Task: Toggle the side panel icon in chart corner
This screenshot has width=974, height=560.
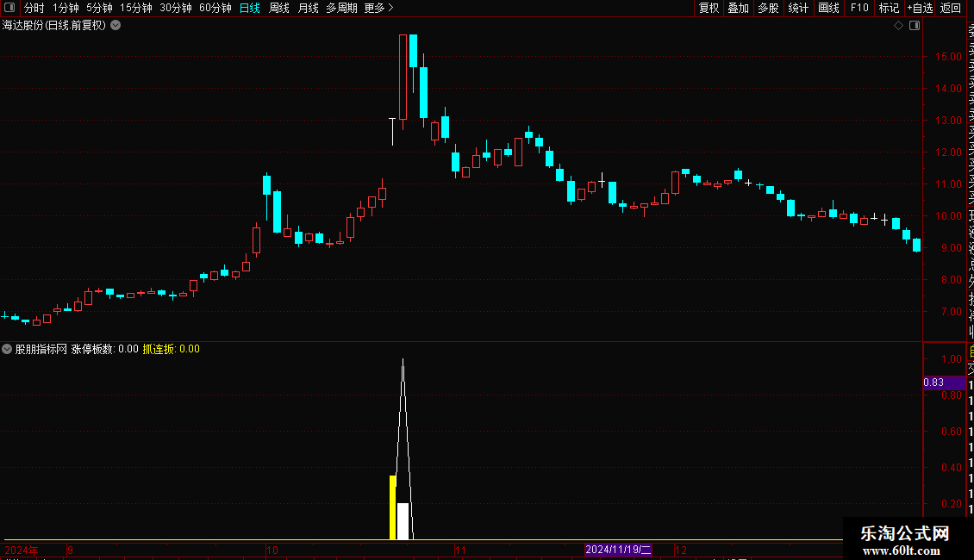Action: [915, 26]
